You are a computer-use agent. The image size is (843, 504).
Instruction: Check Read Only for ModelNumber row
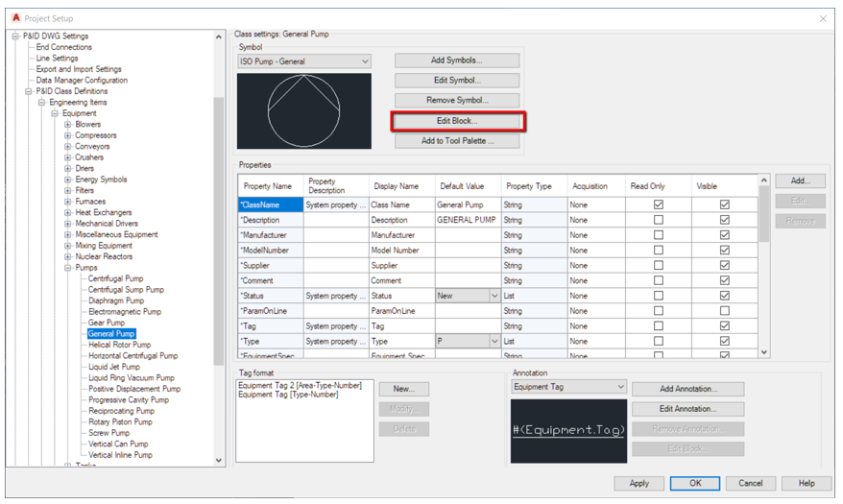658,250
